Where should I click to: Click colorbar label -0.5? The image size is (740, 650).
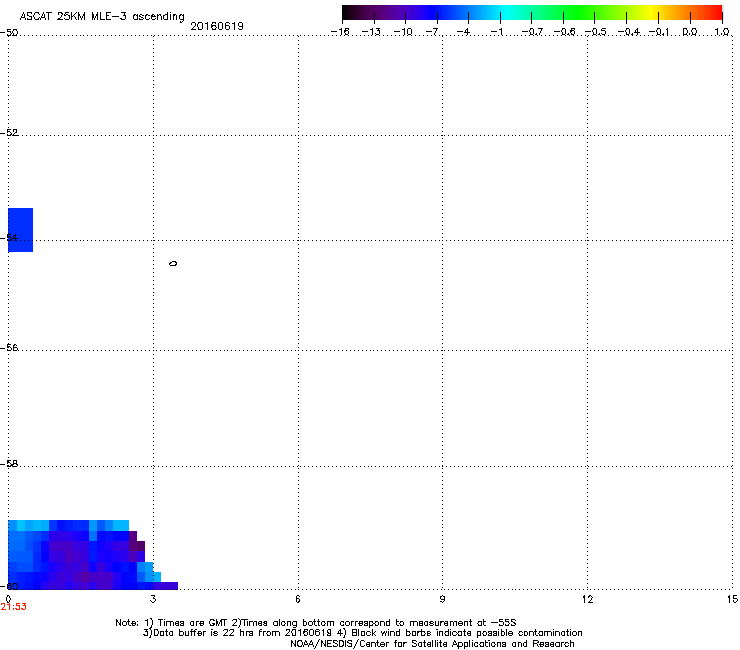click(596, 32)
